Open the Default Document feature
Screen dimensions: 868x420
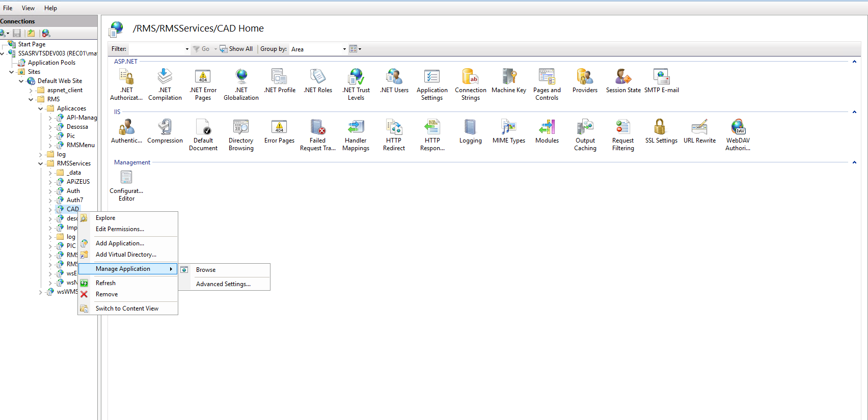pos(203,135)
